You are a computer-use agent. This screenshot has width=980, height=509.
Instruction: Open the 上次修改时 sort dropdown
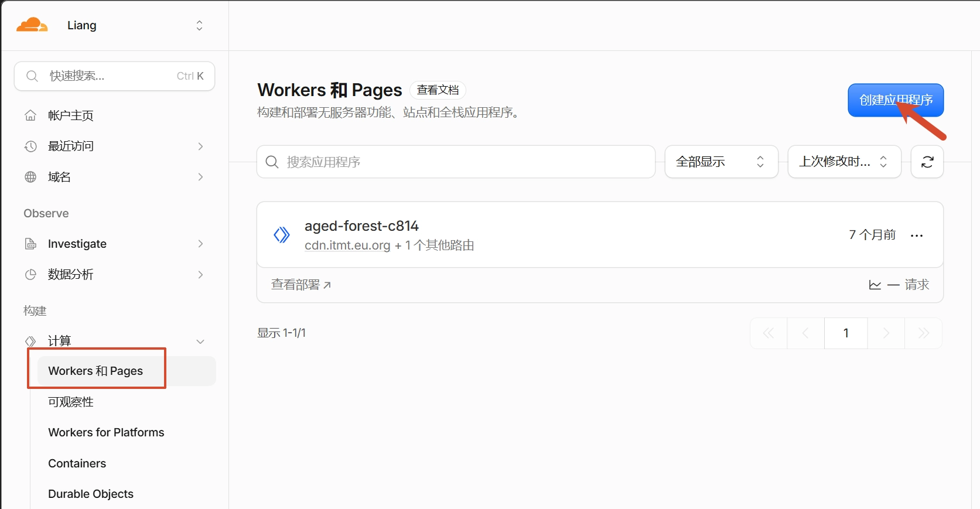[844, 162]
